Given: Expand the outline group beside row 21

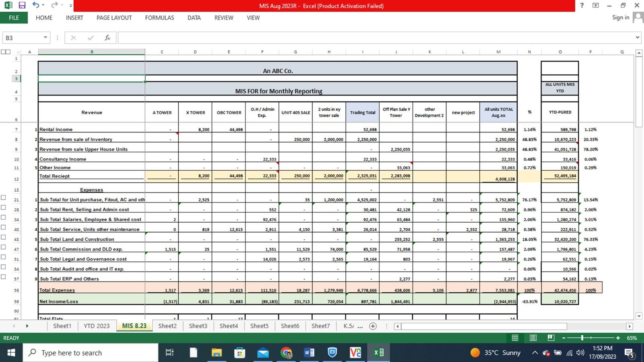Looking at the screenshot, I should (3, 197).
